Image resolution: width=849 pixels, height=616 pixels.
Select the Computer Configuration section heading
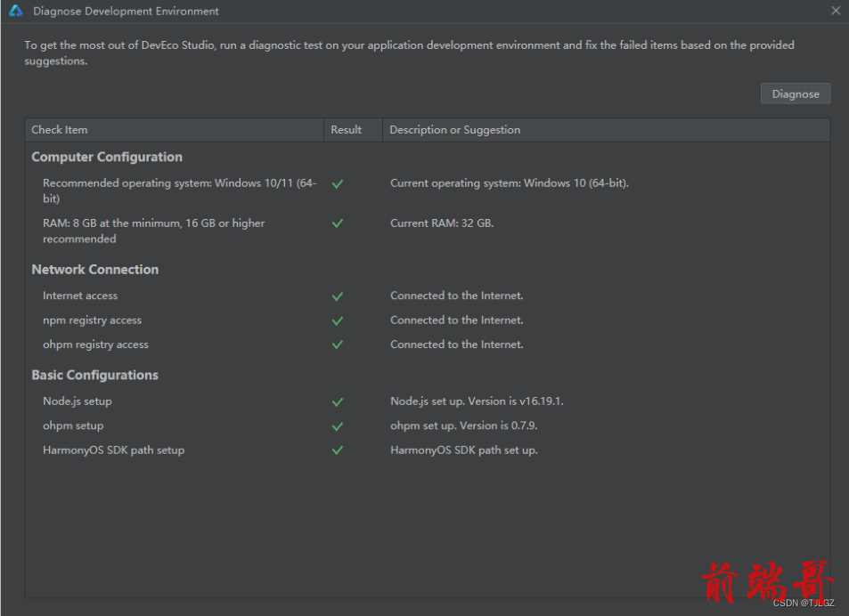click(x=107, y=157)
